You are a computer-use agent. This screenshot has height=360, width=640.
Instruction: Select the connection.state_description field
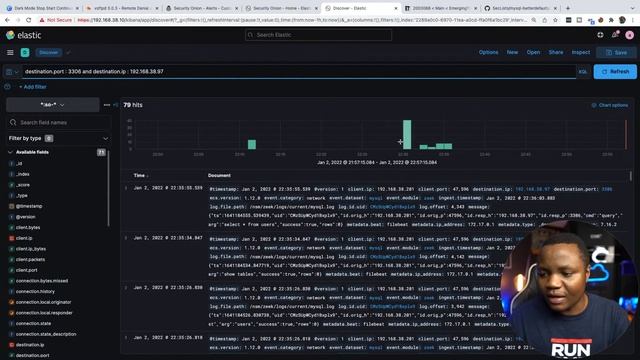[46, 334]
